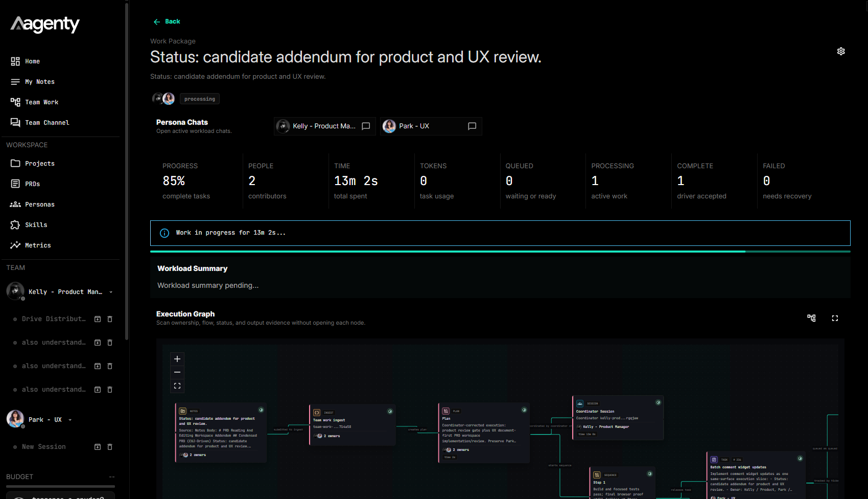Click the Workload summary pending text
868x499 pixels.
pyautogui.click(x=208, y=285)
